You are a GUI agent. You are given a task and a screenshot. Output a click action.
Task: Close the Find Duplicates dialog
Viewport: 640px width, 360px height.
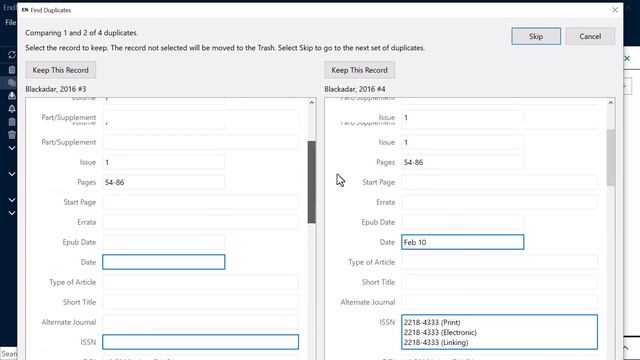click(615, 10)
